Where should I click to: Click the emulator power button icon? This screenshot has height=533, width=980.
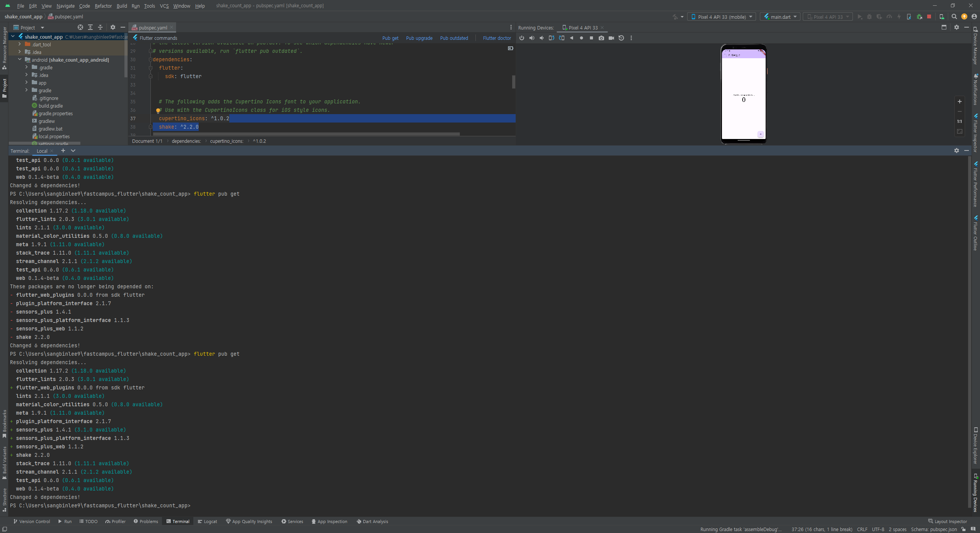(x=522, y=38)
